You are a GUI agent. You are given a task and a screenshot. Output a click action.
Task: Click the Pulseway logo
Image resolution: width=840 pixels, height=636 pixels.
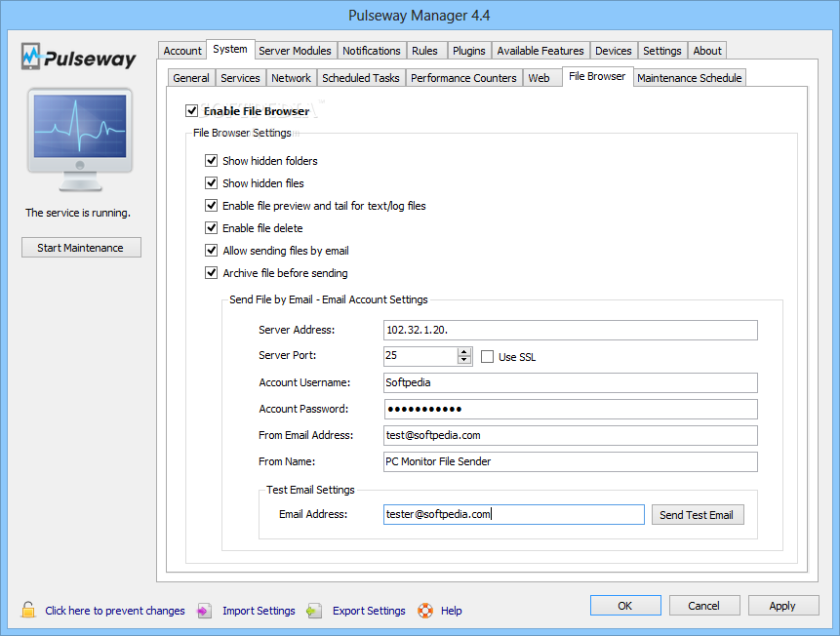tap(79, 57)
